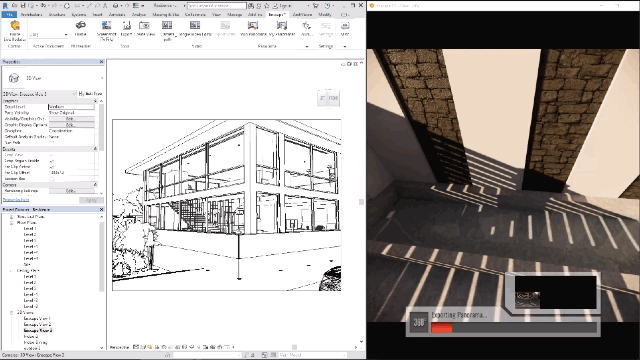This screenshot has width=640, height=360.
Task: Collapse the Floor Plans tree node
Action: (11, 223)
